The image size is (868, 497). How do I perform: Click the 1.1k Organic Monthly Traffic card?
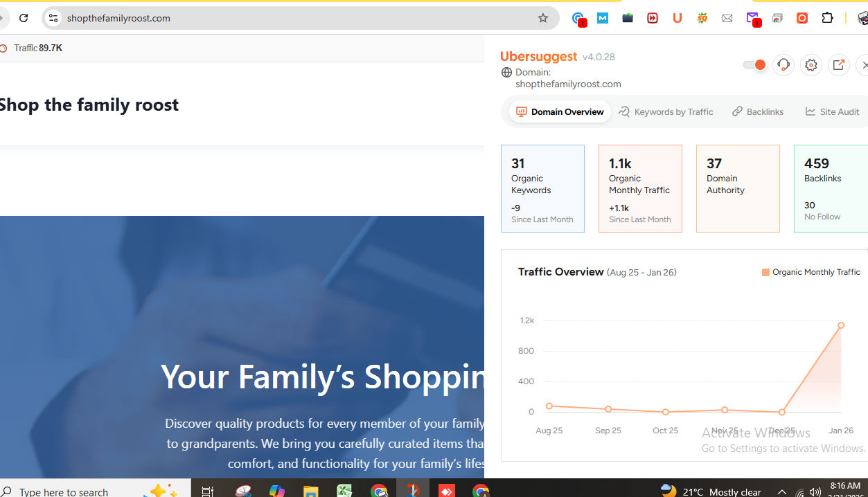(640, 188)
